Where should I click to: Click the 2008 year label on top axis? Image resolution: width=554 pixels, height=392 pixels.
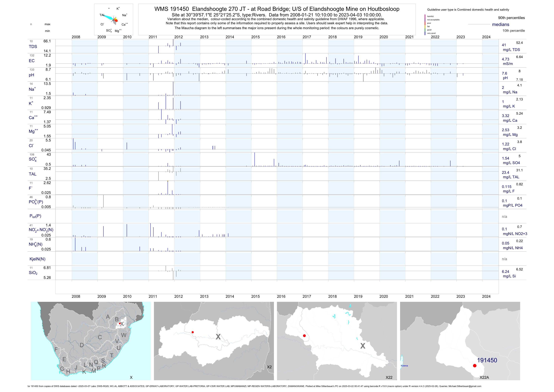[76, 37]
